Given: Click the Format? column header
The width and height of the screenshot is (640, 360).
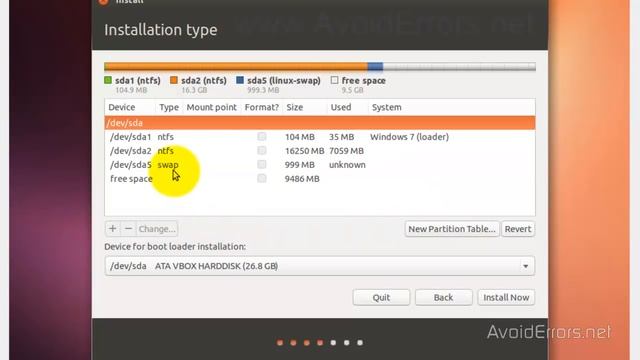Looking at the screenshot, I should (262, 107).
